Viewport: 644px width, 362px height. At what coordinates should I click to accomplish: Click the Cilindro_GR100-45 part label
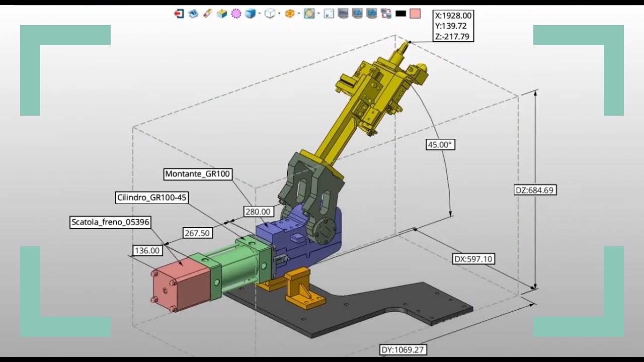[x=151, y=198]
